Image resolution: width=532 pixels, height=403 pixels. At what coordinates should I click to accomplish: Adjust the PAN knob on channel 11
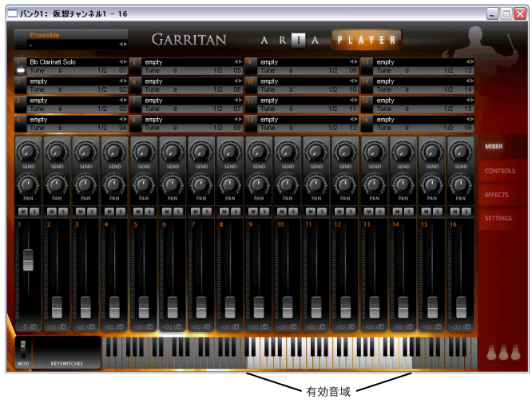[316, 184]
